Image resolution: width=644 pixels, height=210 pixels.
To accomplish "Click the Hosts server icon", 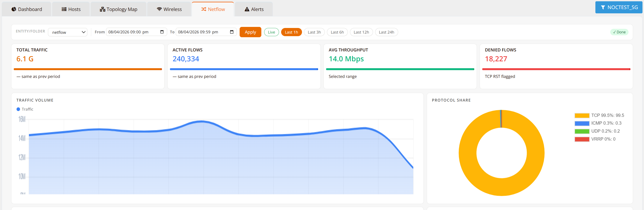I will click(x=64, y=9).
